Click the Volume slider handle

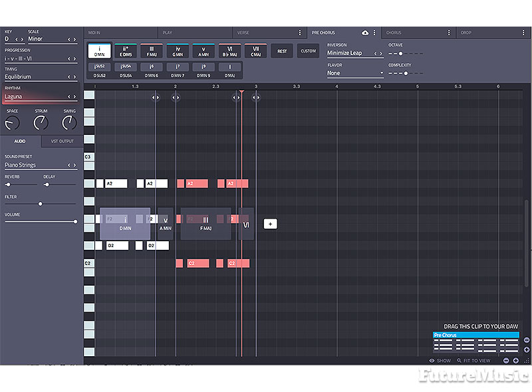coord(75,221)
